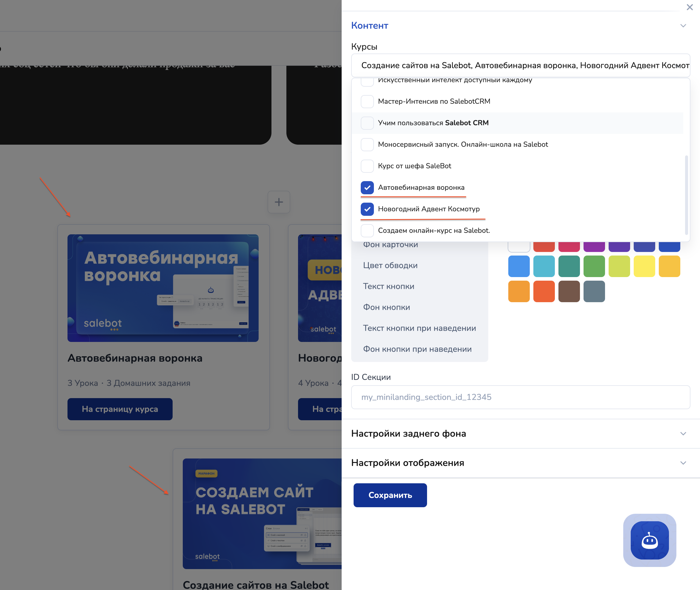Check Создаем онлайн-курс на Salebot.
Viewport: 700px width, 590px height.
click(x=367, y=230)
